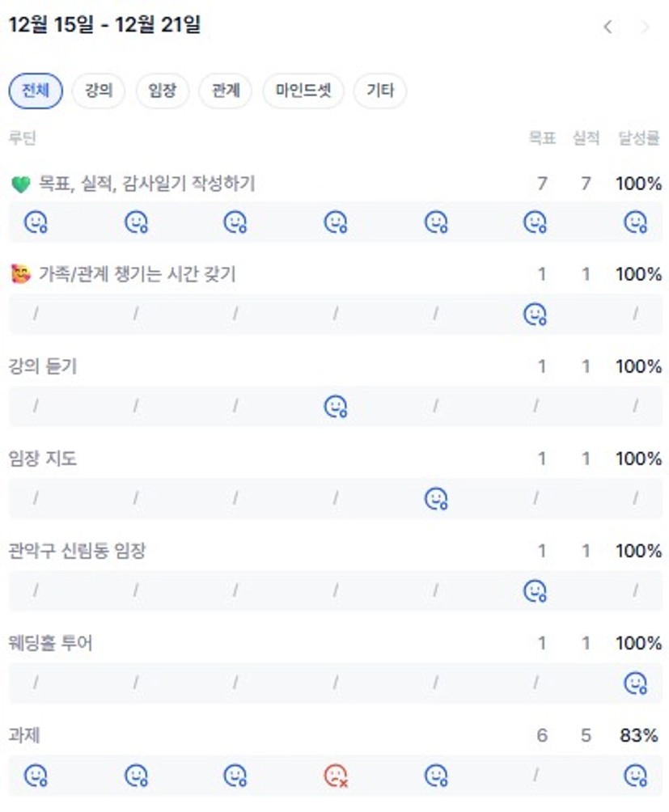Toggle first day status in 목표, 실적, 감사일기 row
This screenshot has width=669, height=812.
(36, 222)
